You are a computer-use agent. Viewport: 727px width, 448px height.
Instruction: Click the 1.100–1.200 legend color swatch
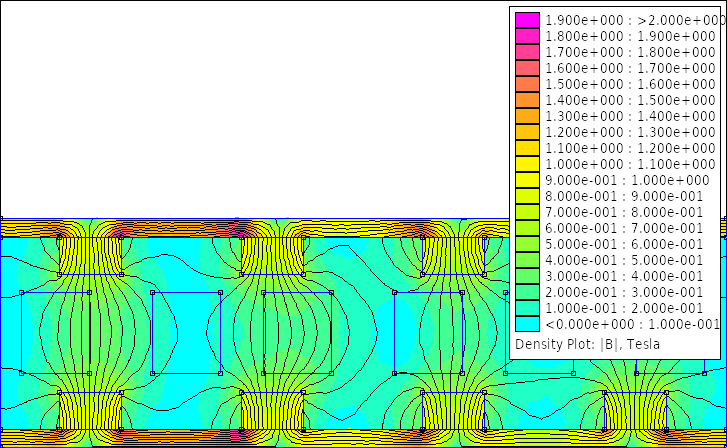point(527,148)
